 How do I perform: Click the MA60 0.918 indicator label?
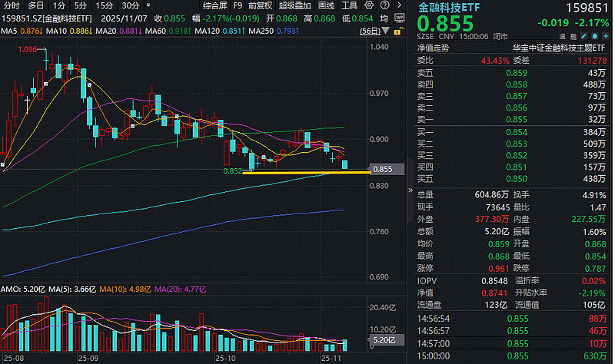(168, 31)
